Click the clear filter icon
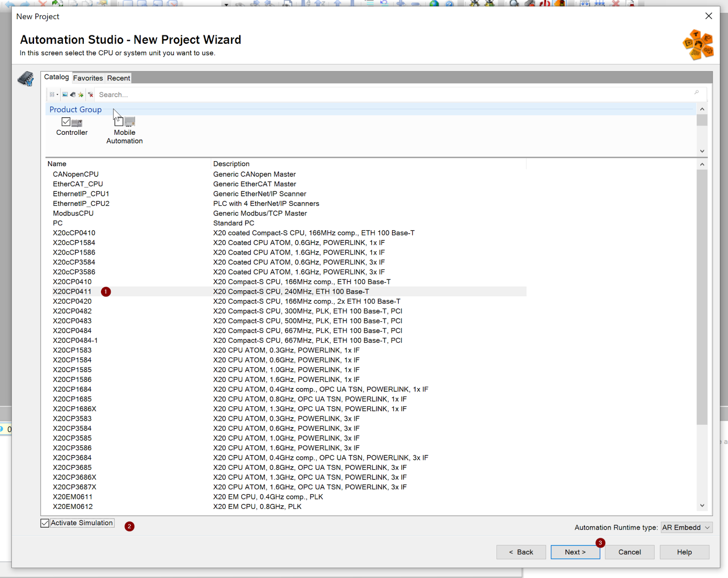 pos(91,95)
